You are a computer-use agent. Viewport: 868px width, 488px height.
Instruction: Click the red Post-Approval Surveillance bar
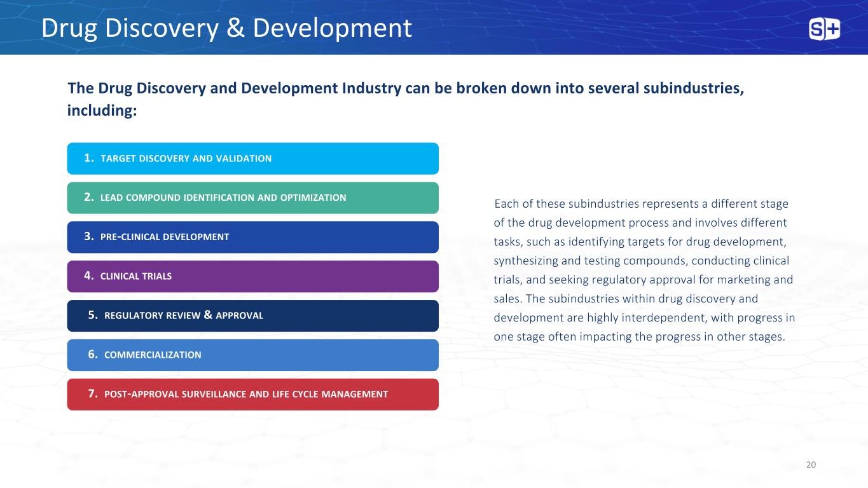252,395
